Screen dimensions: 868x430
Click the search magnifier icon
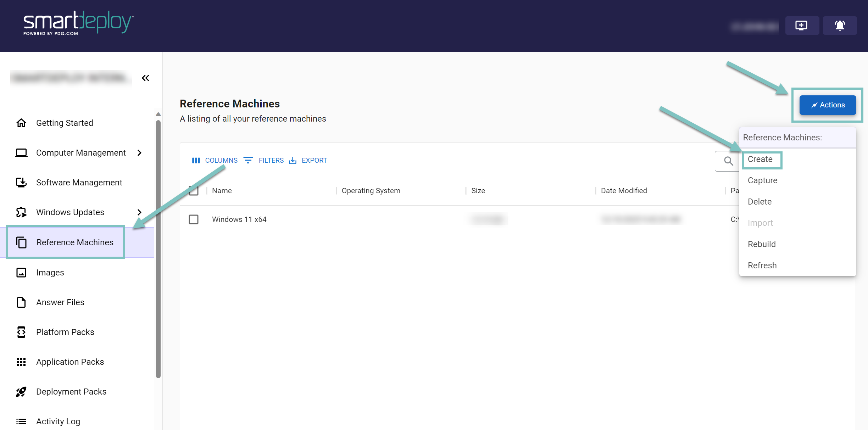point(728,161)
